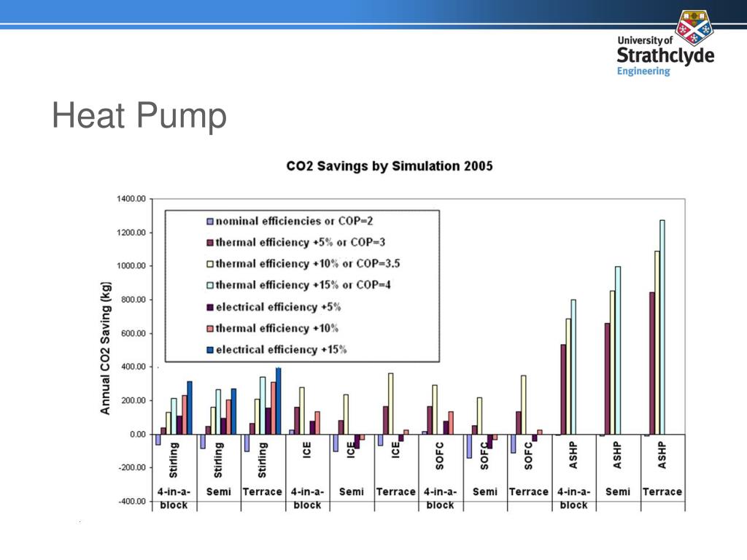Click the 'electrical efficiency +5%' legend swatch
The image size is (747, 560).
point(210,307)
